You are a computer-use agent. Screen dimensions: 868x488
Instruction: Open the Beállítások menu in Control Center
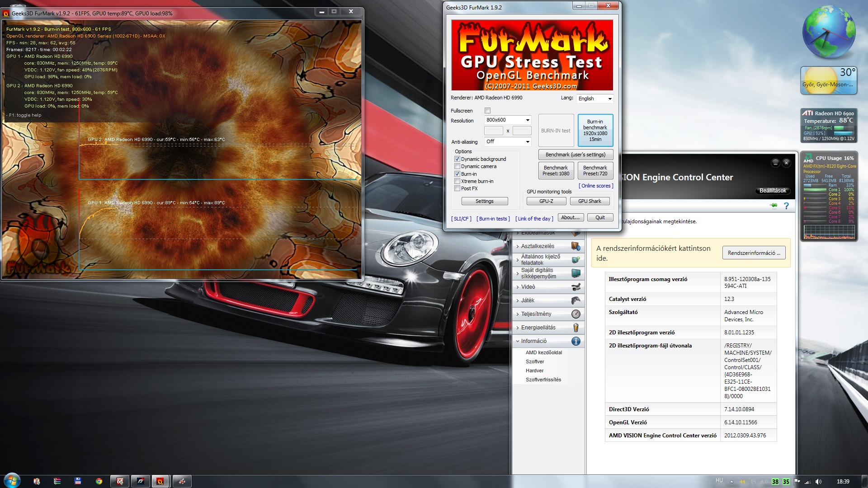click(x=773, y=191)
